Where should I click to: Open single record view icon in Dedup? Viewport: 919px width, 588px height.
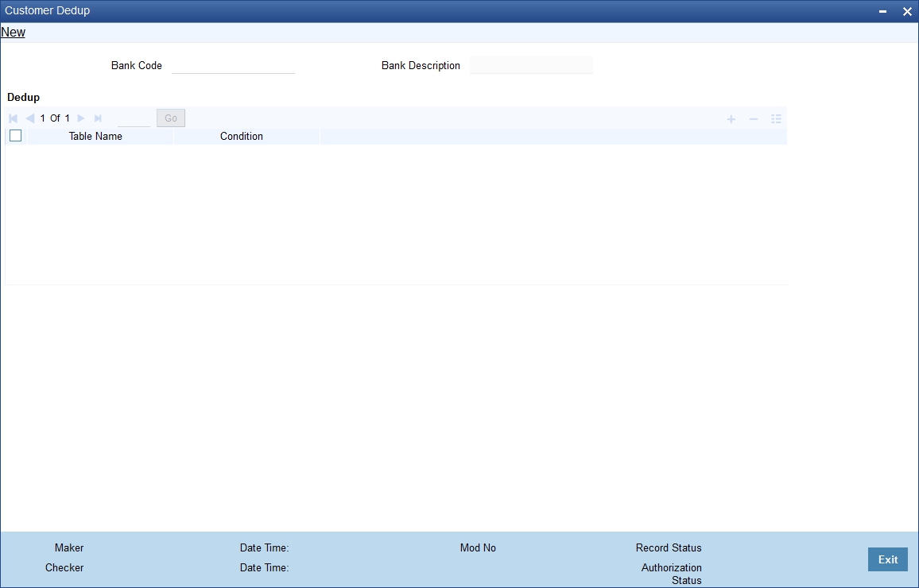click(776, 119)
